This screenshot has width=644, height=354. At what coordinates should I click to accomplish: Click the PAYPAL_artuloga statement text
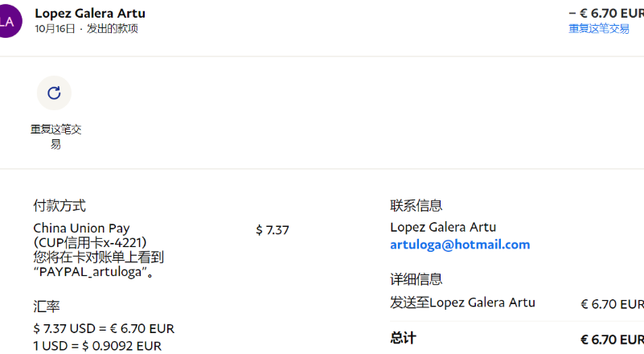coord(93,272)
